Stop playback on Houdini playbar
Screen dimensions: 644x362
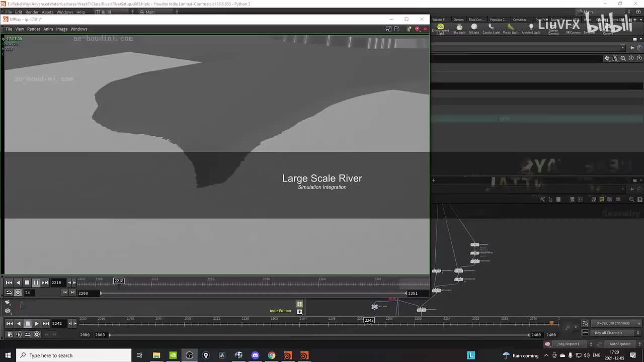click(x=28, y=323)
